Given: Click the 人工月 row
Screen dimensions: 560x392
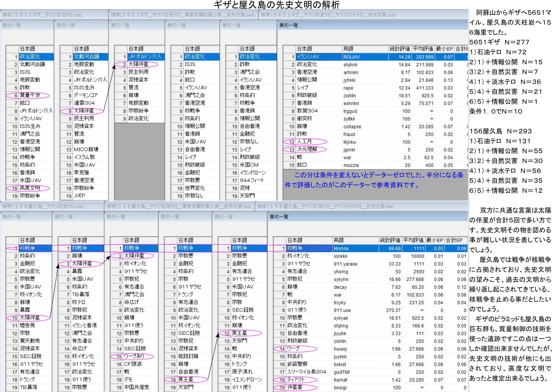Looking at the screenshot, I should [x=304, y=142].
